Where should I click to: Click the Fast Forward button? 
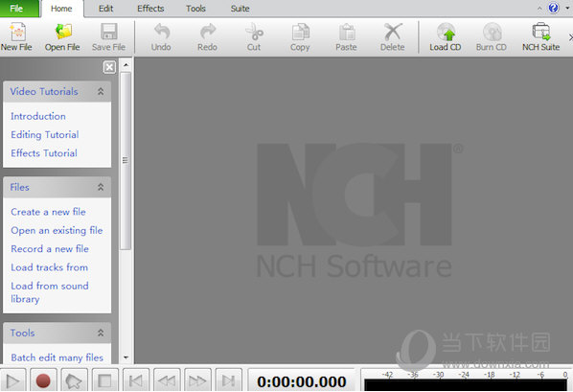click(197, 381)
